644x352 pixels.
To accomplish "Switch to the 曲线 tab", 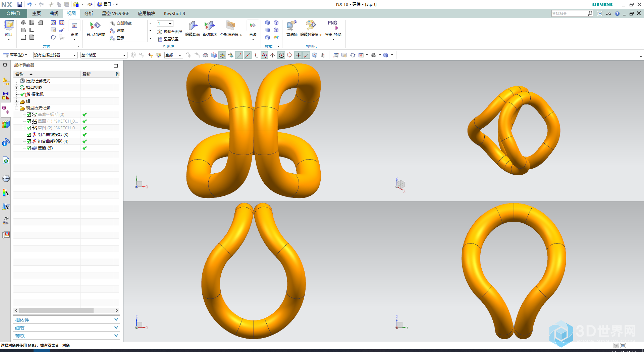I will (54, 13).
